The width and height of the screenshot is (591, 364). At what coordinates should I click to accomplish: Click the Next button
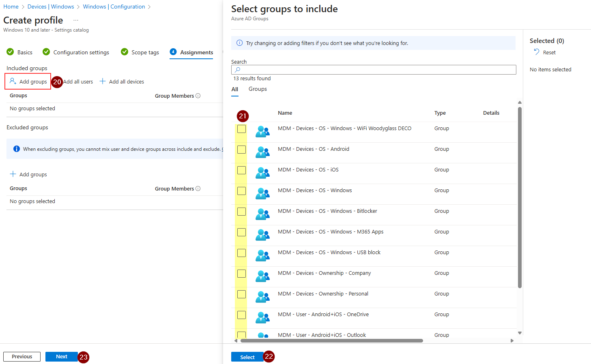point(62,357)
